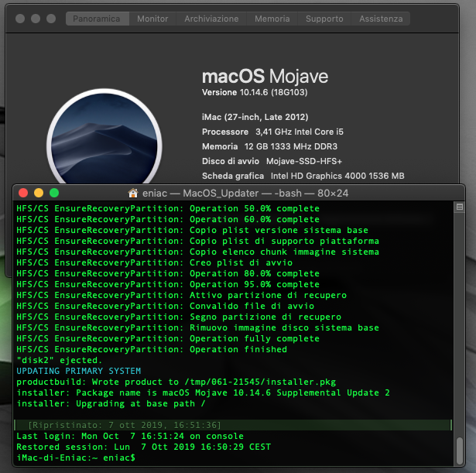Open the Supporto tab
This screenshot has height=473, width=476.
(x=324, y=19)
